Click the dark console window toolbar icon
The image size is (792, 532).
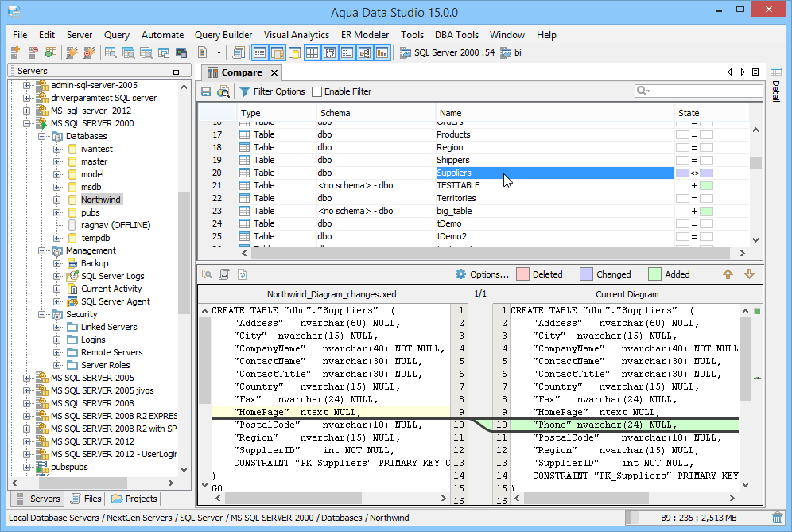click(x=181, y=52)
